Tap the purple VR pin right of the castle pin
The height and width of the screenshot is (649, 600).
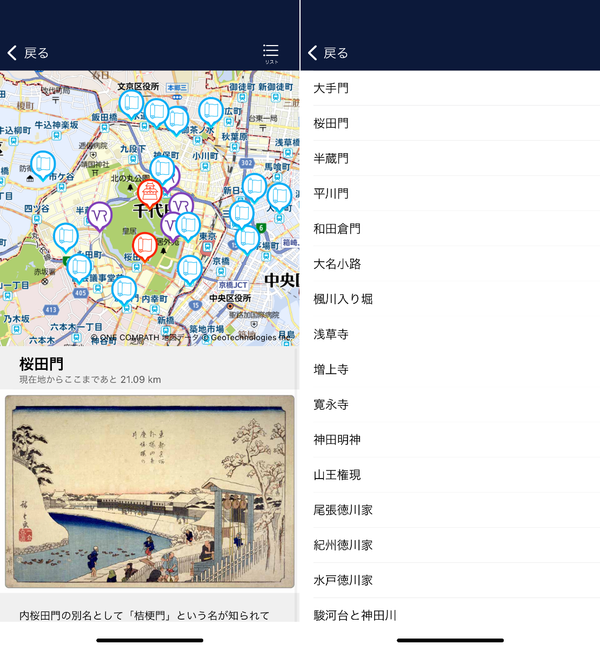click(182, 205)
